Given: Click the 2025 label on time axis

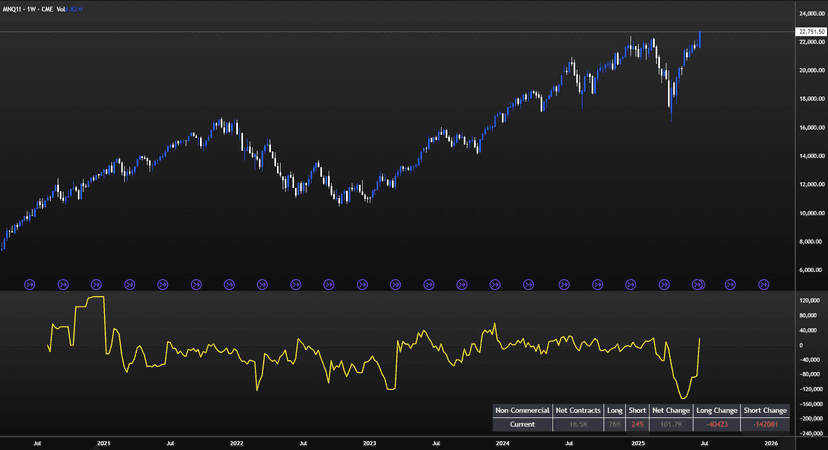Looking at the screenshot, I should pos(638,443).
